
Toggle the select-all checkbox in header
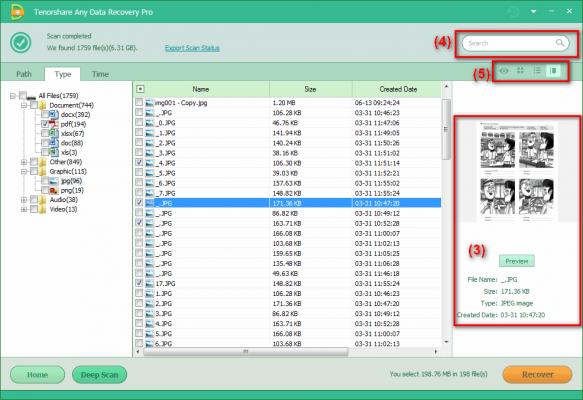tap(140, 89)
